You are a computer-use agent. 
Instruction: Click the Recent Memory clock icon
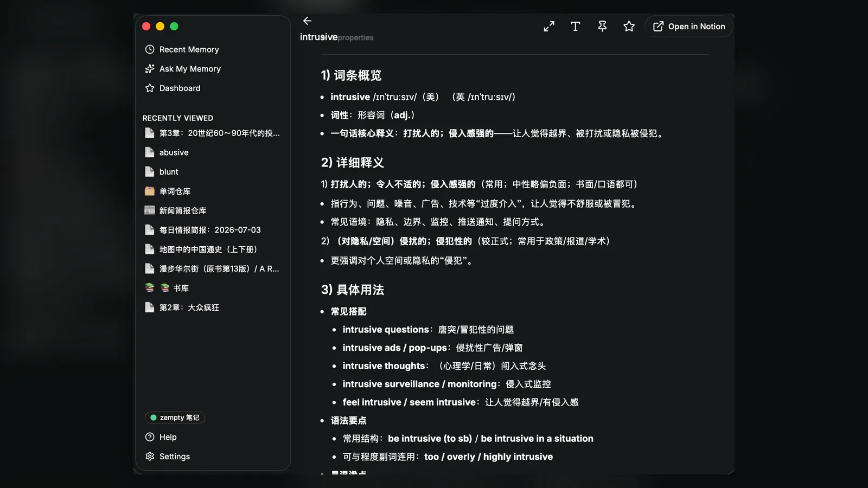[x=150, y=49]
